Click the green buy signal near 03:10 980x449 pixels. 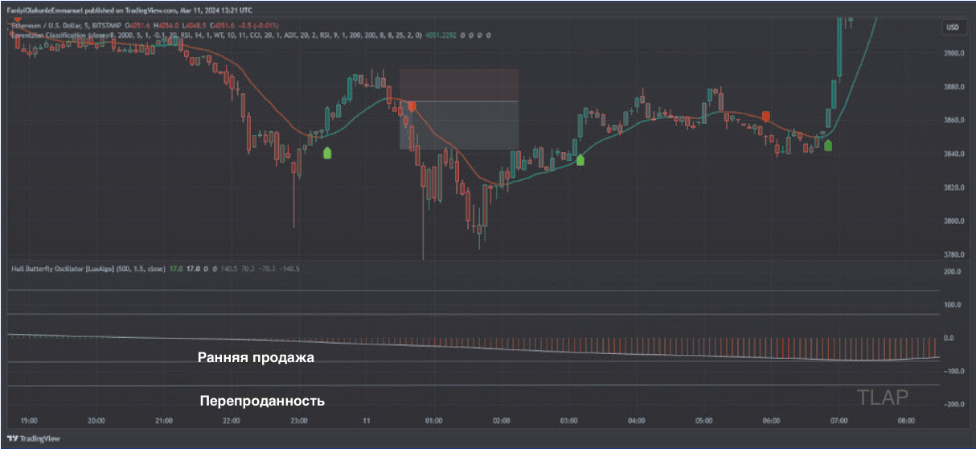point(580,159)
